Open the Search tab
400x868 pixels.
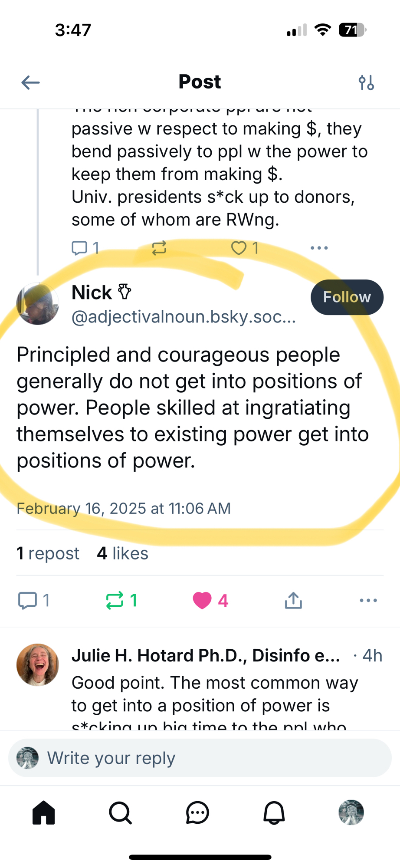click(121, 812)
